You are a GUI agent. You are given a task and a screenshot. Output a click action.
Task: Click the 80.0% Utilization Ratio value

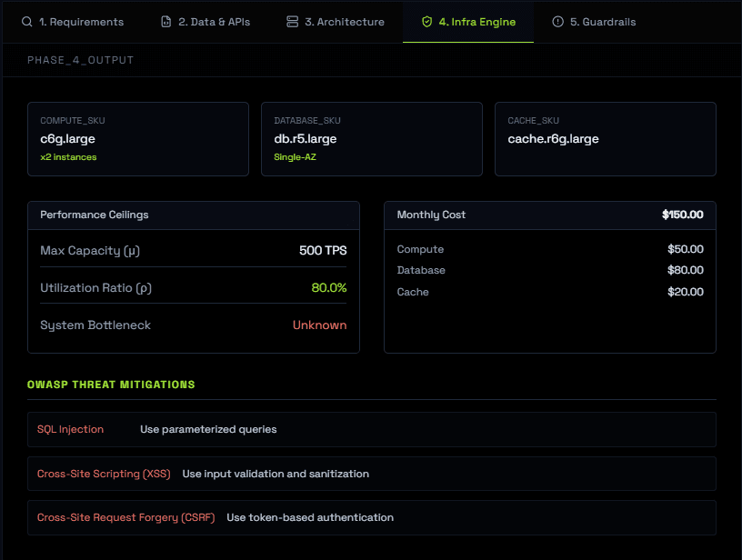[x=327, y=287]
